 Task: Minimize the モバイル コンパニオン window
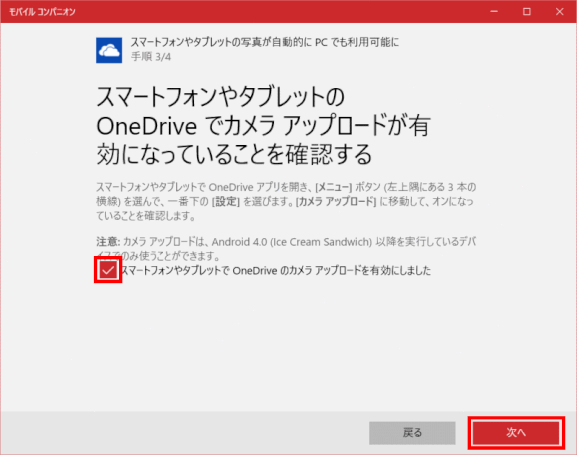click(x=494, y=11)
